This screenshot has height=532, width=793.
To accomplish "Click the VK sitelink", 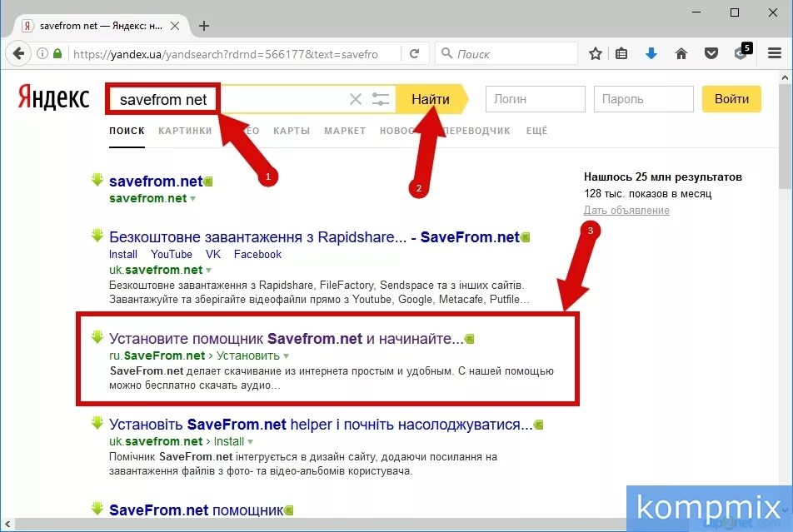I will pyautogui.click(x=213, y=255).
